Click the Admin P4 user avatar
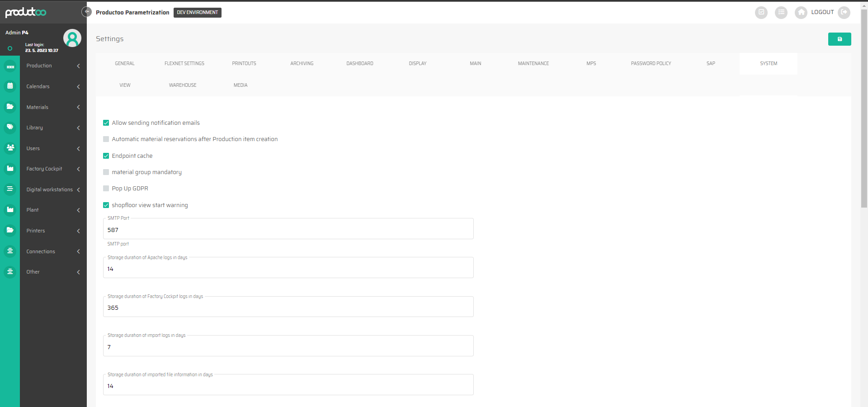Image resolution: width=868 pixels, height=407 pixels. pyautogui.click(x=72, y=38)
